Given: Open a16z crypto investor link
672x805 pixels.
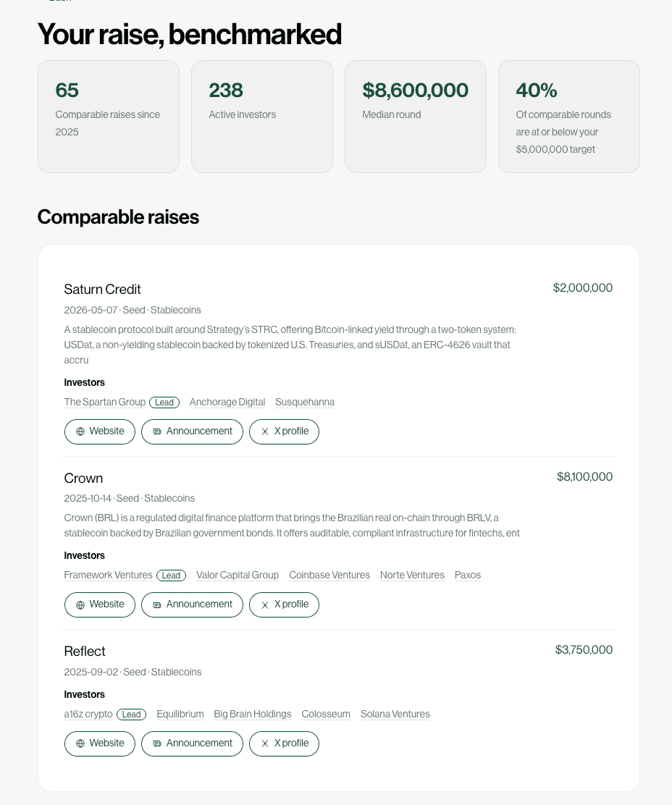Looking at the screenshot, I should 88,714.
